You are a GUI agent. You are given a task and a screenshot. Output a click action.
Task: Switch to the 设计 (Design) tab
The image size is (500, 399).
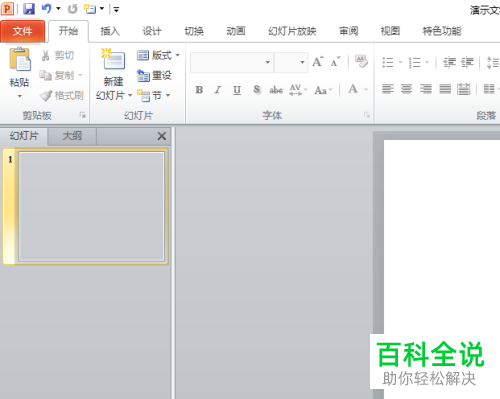click(x=152, y=31)
